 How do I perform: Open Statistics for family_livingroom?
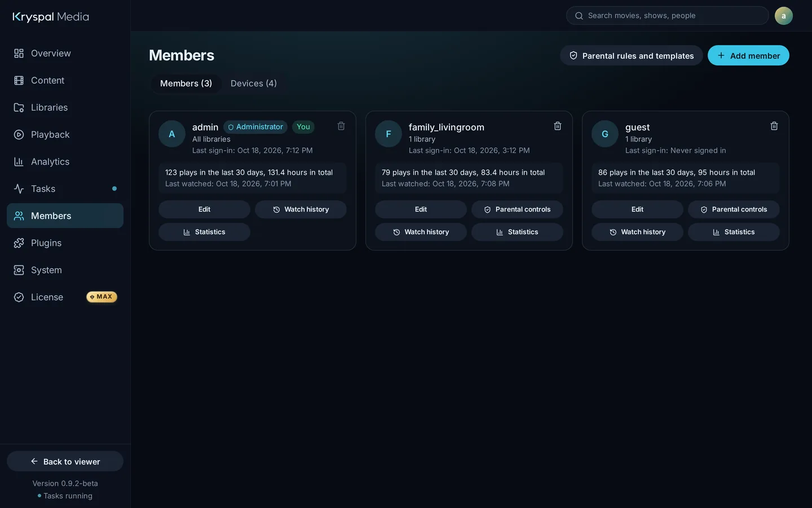[x=517, y=232]
